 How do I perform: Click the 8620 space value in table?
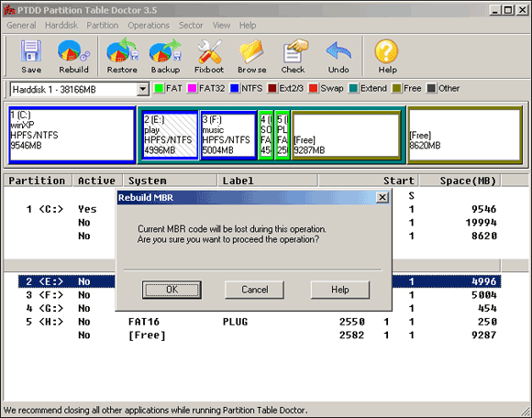(x=483, y=236)
